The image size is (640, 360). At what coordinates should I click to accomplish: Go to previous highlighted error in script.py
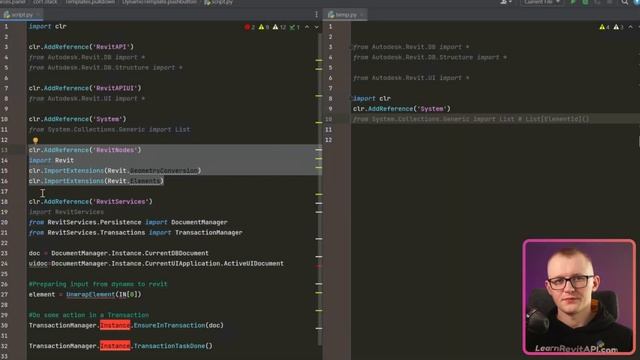tap(307, 27)
